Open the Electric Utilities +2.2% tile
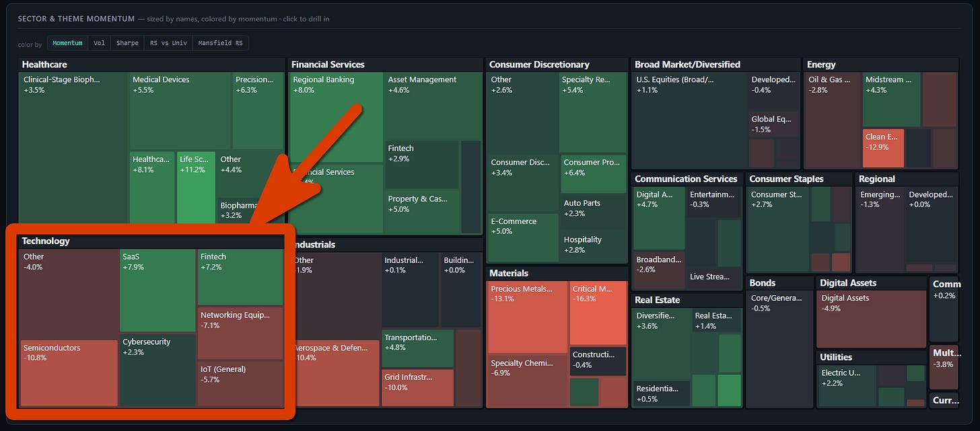Image resolution: width=980 pixels, height=431 pixels. 847,386
